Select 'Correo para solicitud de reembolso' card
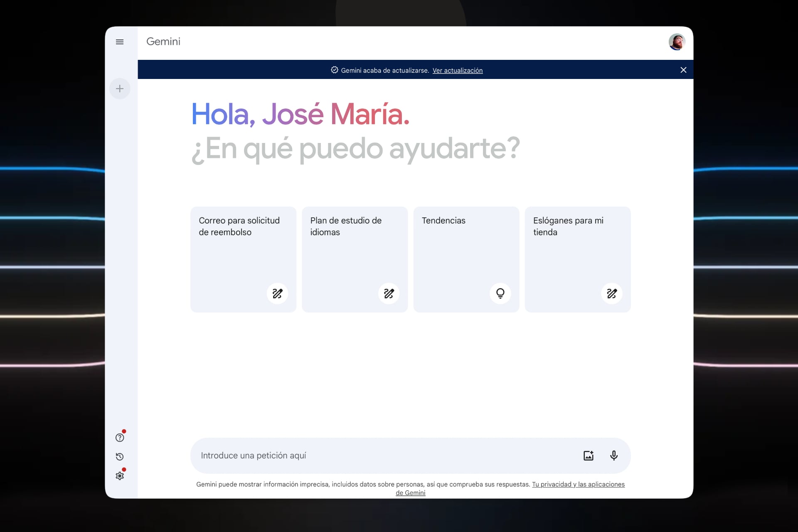This screenshot has height=532, width=798. click(243, 259)
